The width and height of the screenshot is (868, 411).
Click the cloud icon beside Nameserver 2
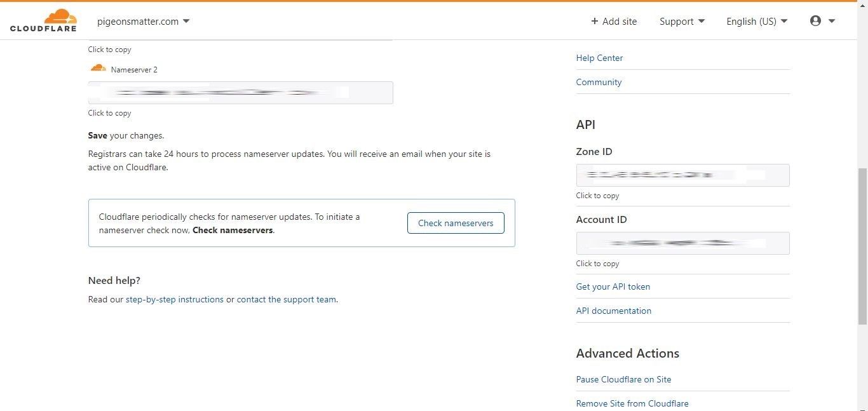pyautogui.click(x=98, y=68)
